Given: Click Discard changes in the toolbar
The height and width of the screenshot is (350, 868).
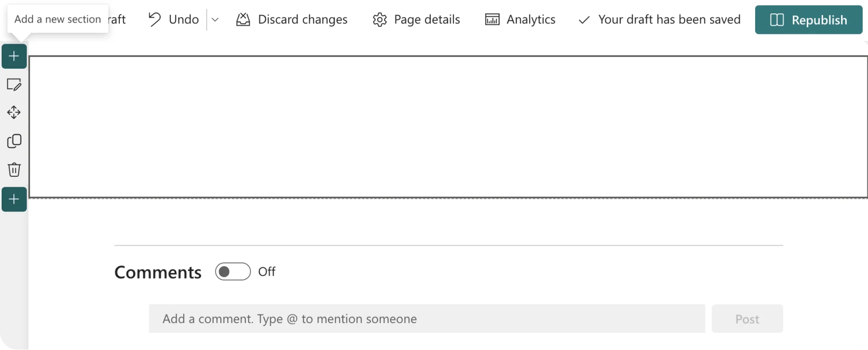Looking at the screenshot, I should pyautogui.click(x=292, y=20).
